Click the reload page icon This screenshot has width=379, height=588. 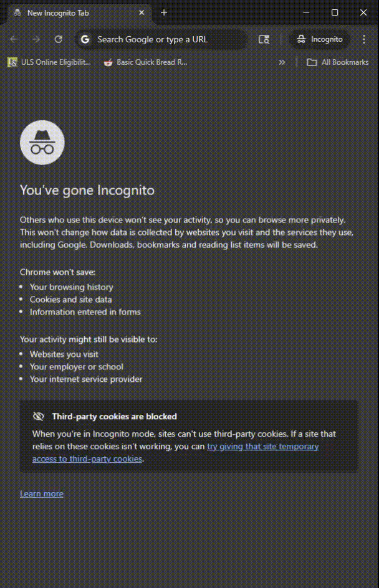point(59,39)
